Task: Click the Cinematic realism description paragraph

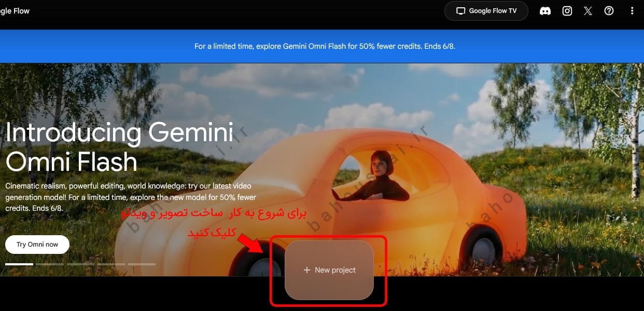Action: [x=131, y=197]
